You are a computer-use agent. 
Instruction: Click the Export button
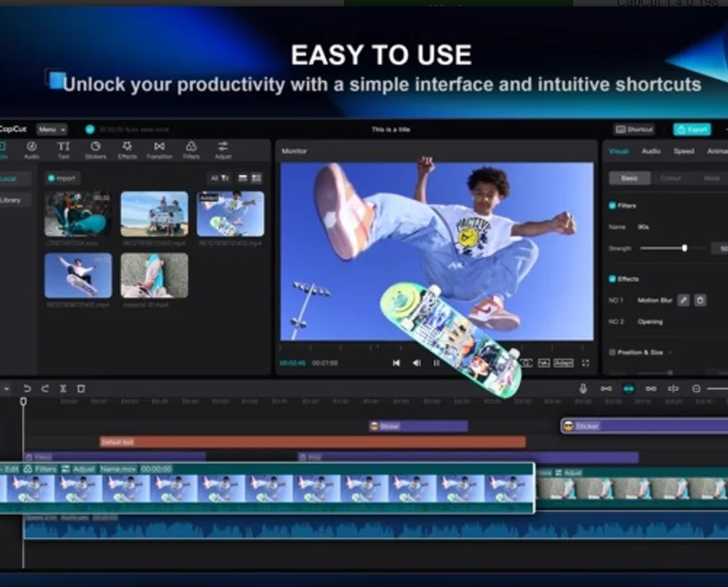[692, 130]
